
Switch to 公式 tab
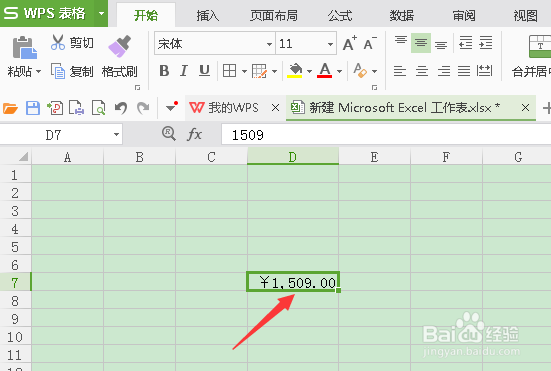tap(340, 15)
